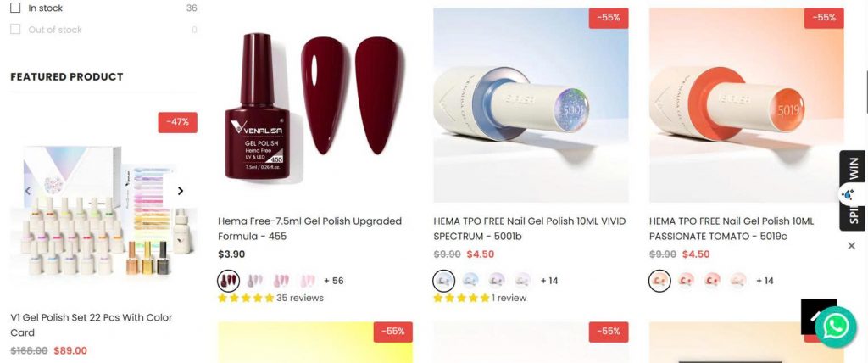Open the WhatsApp chat icon
868x363 pixels.
(835, 327)
